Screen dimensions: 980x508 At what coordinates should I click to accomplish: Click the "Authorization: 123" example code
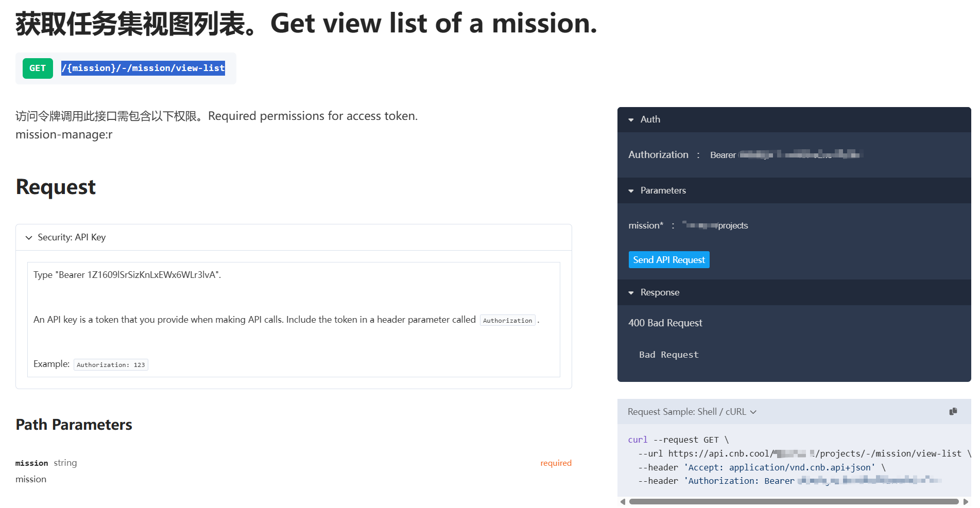tap(111, 365)
